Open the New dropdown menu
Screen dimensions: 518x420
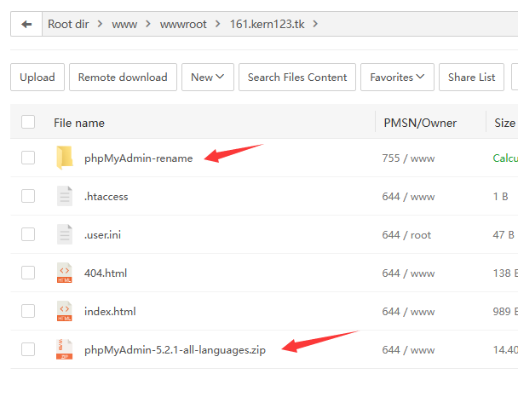point(208,78)
